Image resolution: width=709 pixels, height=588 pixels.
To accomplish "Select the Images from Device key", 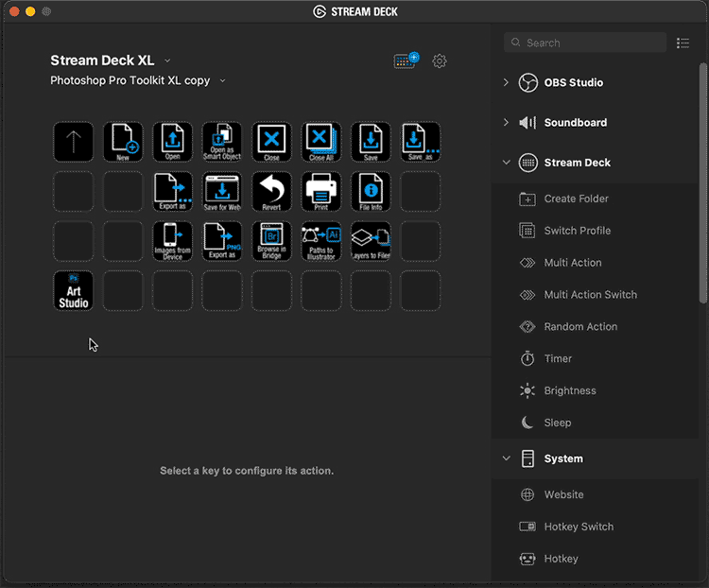I will 172,241.
